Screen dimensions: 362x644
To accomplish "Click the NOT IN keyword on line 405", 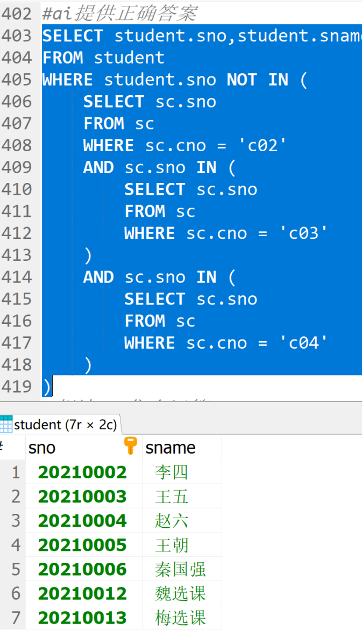I will [x=257, y=80].
